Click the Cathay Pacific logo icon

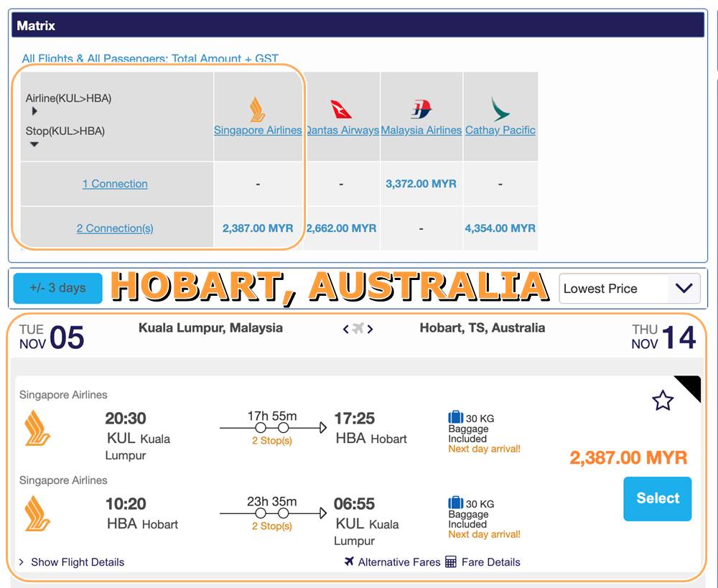click(500, 109)
